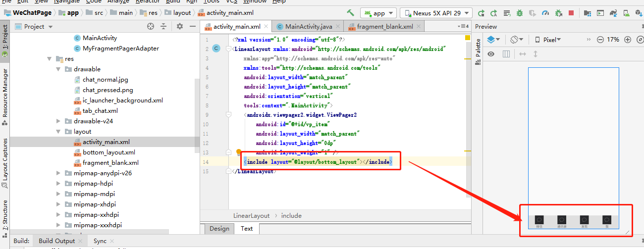Click include in the breadcrumb bar

pos(291,216)
